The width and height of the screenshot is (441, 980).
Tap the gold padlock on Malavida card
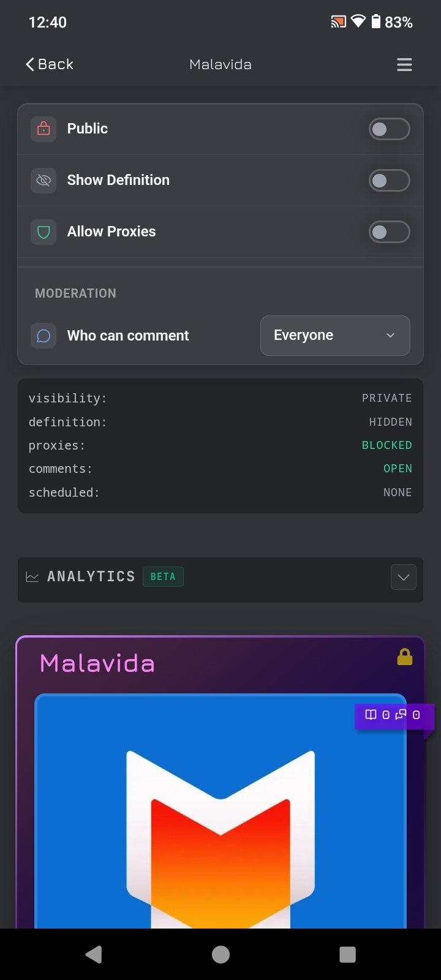click(405, 657)
